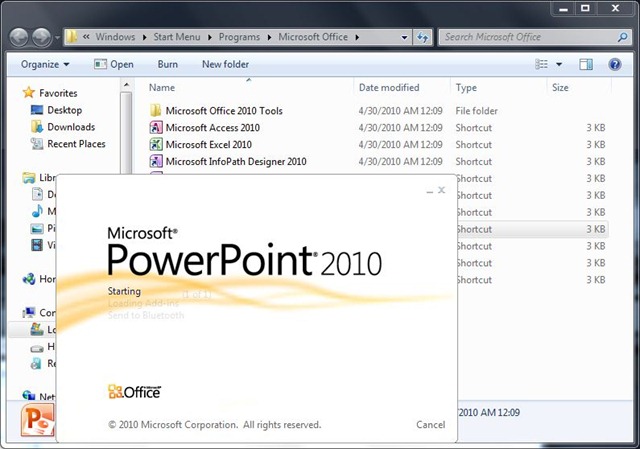This screenshot has height=449, width=640.
Task: Click 3 KB size in Access row
Action: (596, 128)
